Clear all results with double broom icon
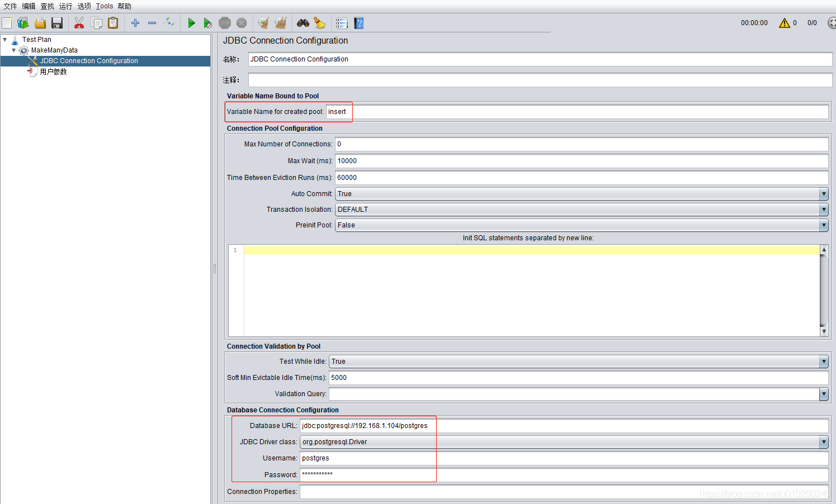Screen dimensions: 836x504 (x=281, y=23)
